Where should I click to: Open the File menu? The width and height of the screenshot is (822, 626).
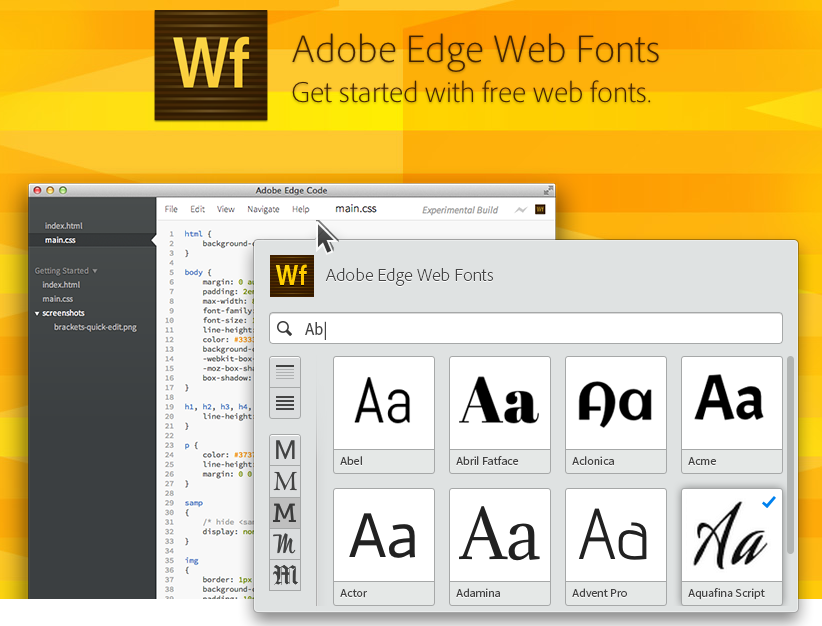[171, 209]
